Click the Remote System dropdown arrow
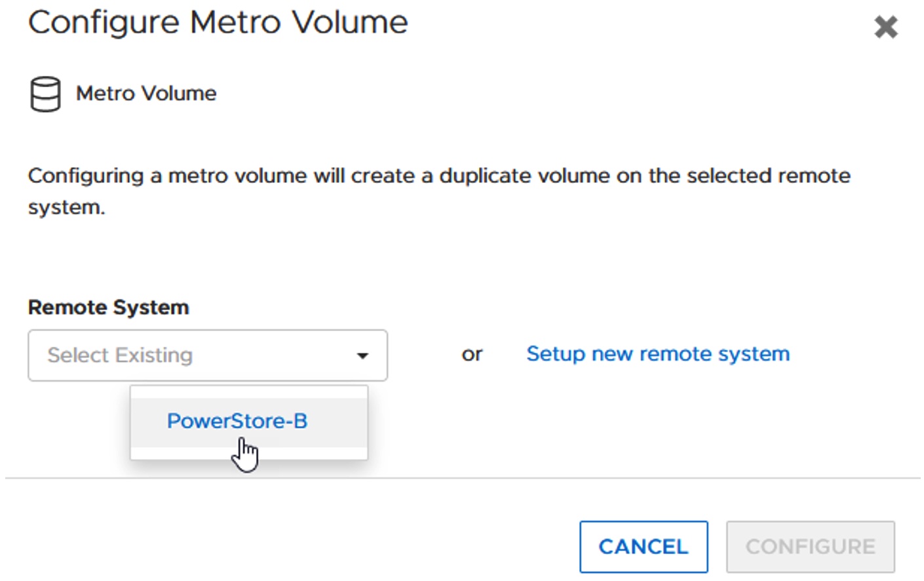This screenshot has height=581, width=924. click(362, 356)
